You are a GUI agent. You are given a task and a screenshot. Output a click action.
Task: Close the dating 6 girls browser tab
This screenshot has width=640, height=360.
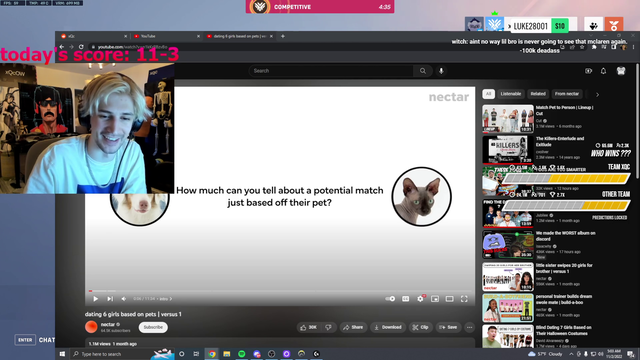click(x=271, y=36)
